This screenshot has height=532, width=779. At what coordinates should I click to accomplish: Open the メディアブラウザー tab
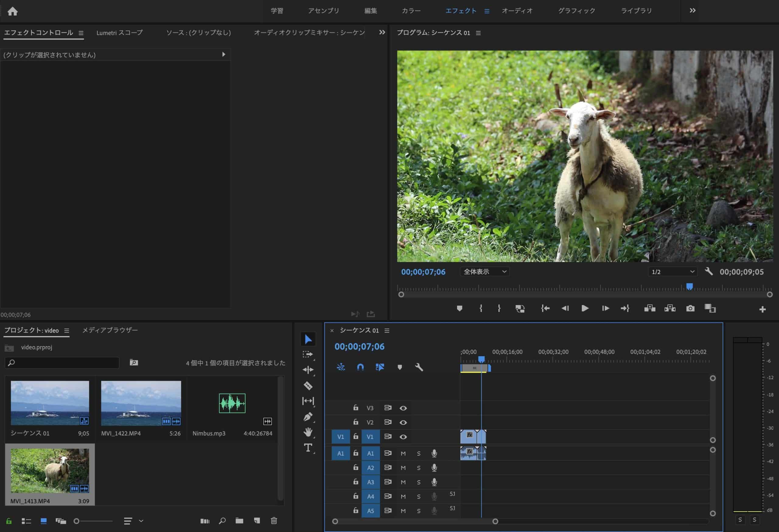tap(110, 330)
